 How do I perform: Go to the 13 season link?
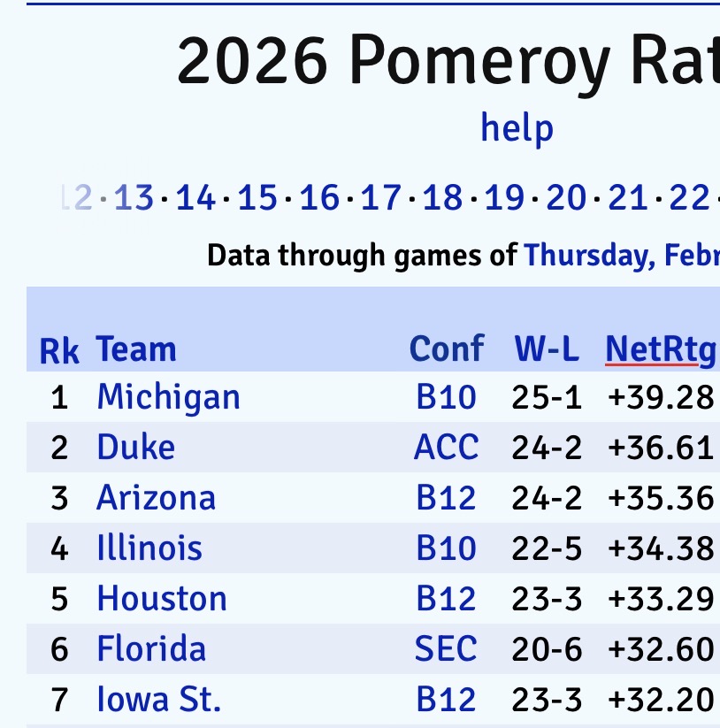tap(134, 198)
